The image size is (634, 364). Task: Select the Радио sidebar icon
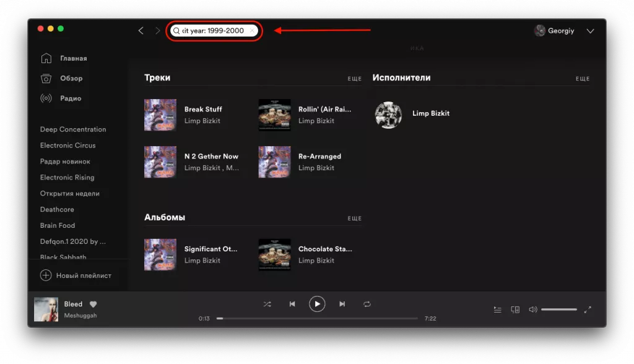(x=46, y=98)
